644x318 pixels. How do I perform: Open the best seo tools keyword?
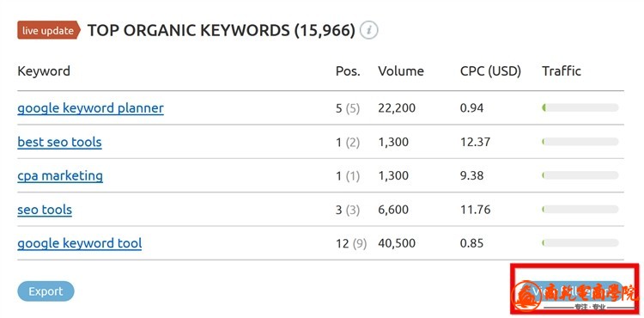(59, 142)
